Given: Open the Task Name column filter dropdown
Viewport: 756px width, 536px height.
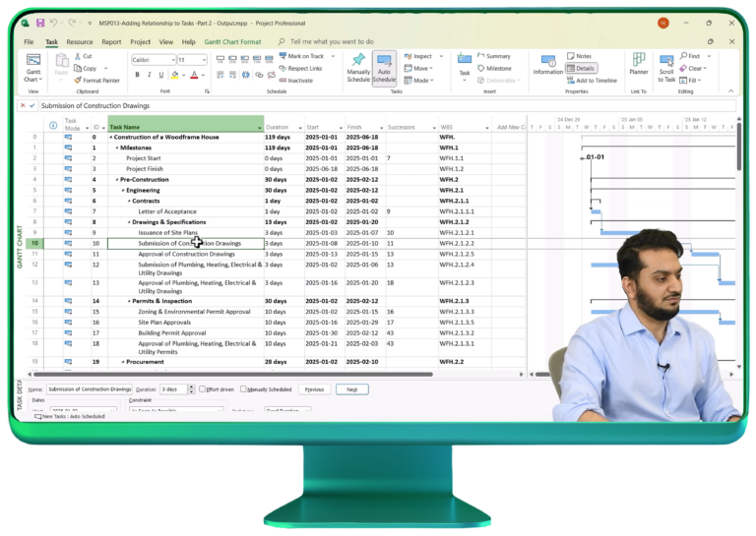Looking at the screenshot, I should pyautogui.click(x=260, y=128).
